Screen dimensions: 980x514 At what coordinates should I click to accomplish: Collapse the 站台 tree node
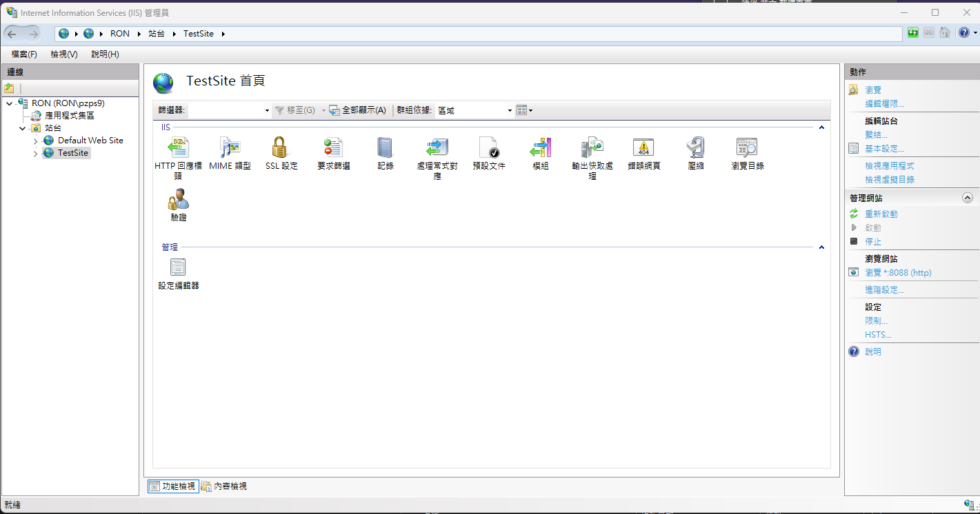coord(23,128)
